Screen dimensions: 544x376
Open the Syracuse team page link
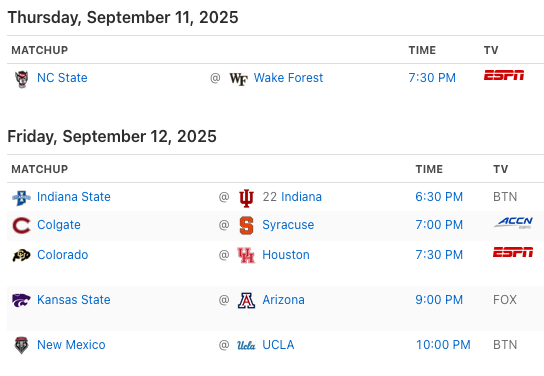click(288, 225)
